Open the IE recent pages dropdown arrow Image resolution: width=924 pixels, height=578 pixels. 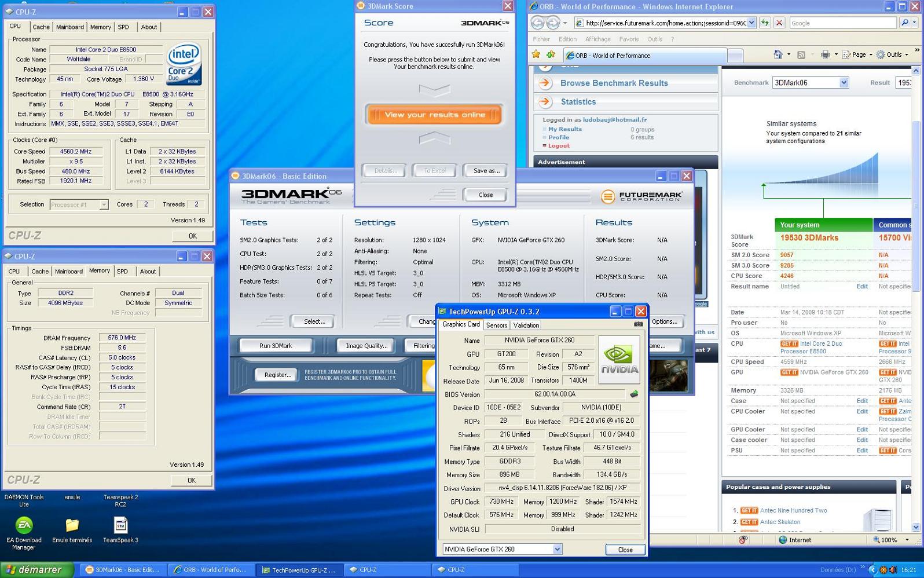pyautogui.click(x=565, y=23)
